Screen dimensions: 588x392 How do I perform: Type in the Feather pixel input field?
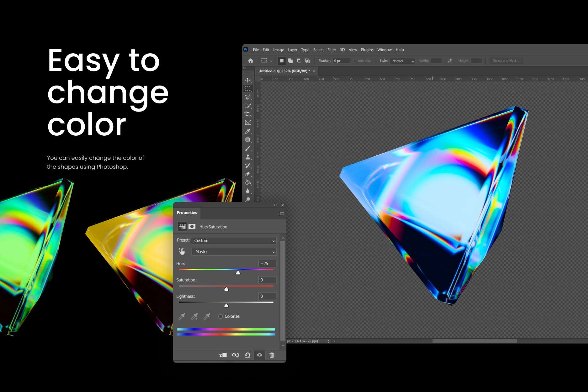click(x=341, y=60)
